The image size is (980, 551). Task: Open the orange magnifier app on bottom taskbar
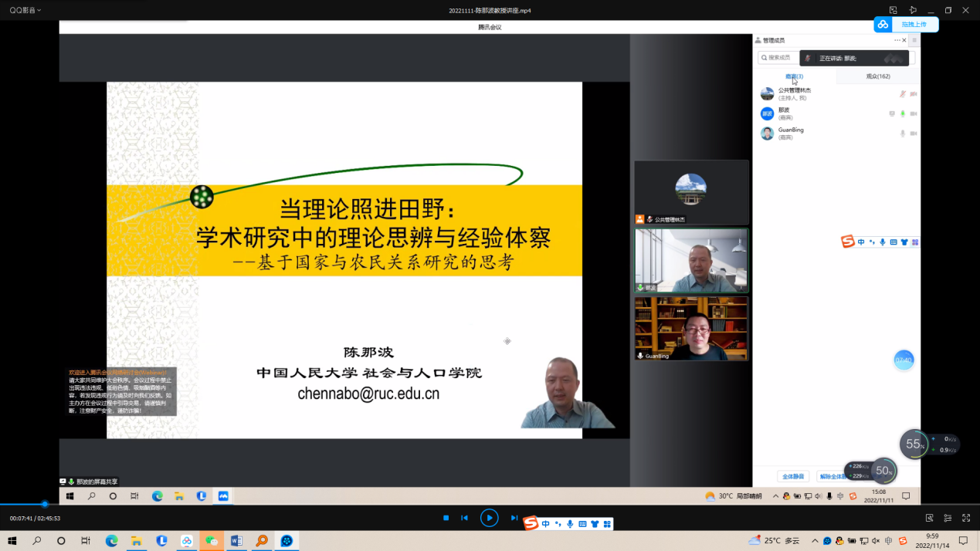(262, 541)
